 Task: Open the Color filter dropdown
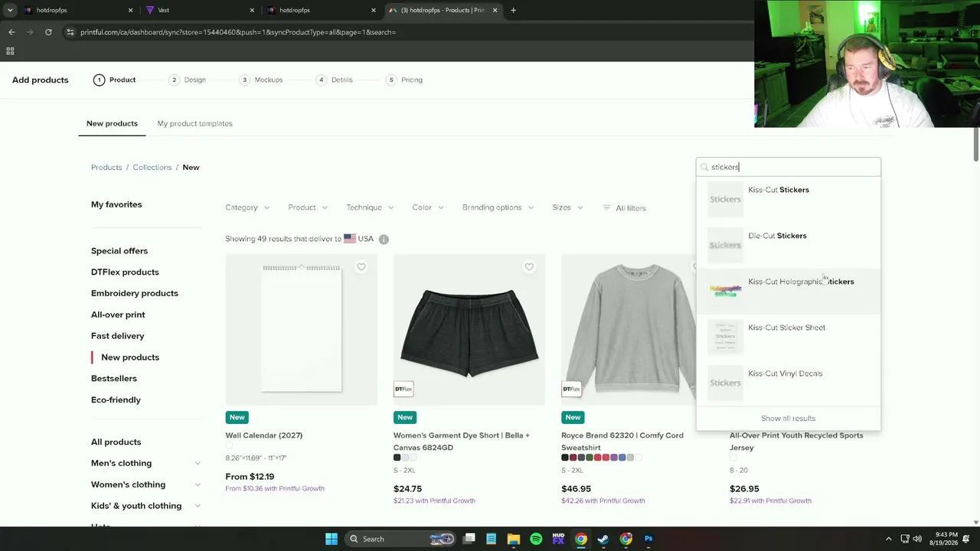(x=427, y=207)
